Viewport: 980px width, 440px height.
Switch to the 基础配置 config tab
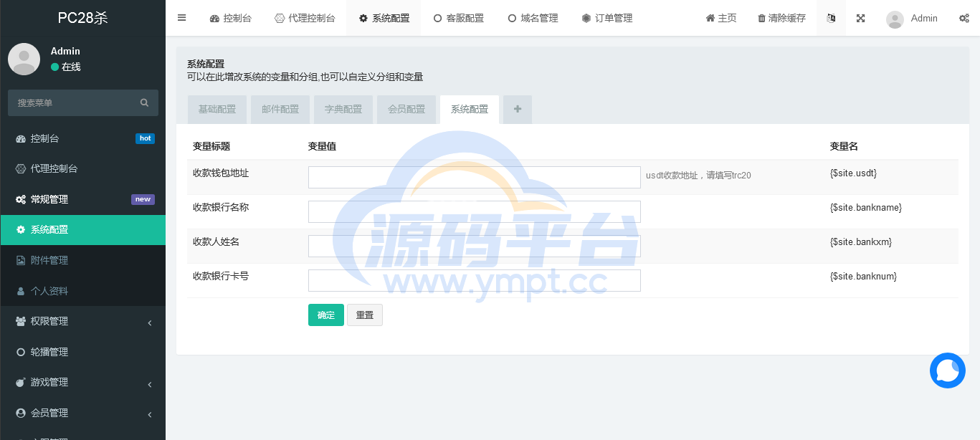pyautogui.click(x=217, y=110)
